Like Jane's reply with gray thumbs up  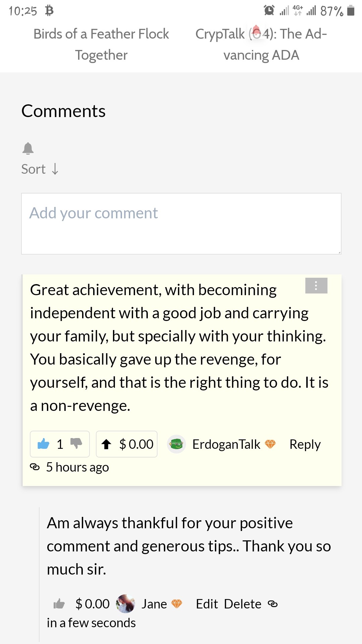(59, 604)
